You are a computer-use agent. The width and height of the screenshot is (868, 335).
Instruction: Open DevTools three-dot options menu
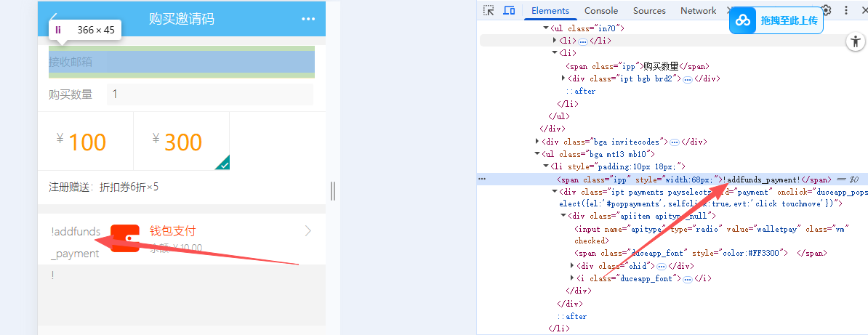[x=846, y=10]
